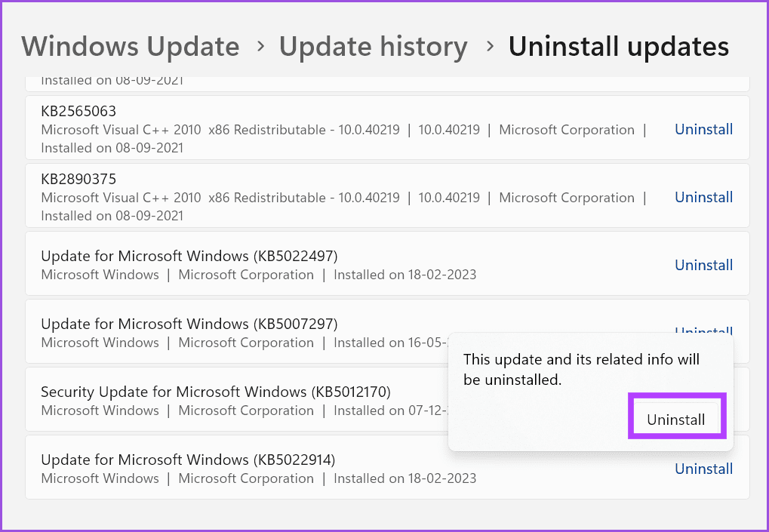This screenshot has width=769, height=532.
Task: Select Update for Microsoft Windows (KB5007297)
Action: click(x=189, y=324)
